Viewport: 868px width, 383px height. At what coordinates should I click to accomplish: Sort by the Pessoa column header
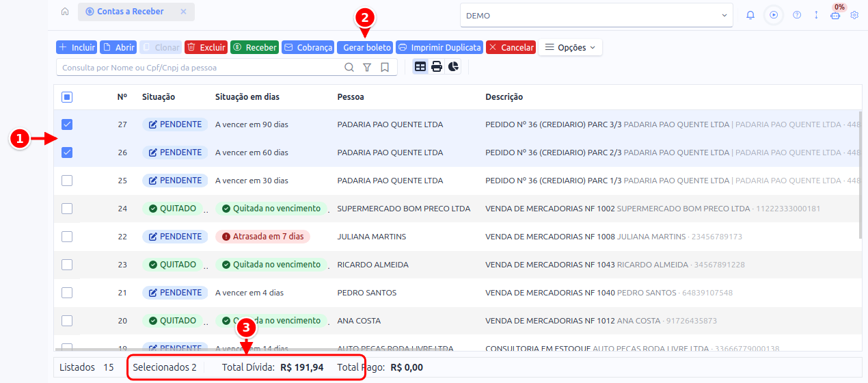(351, 97)
